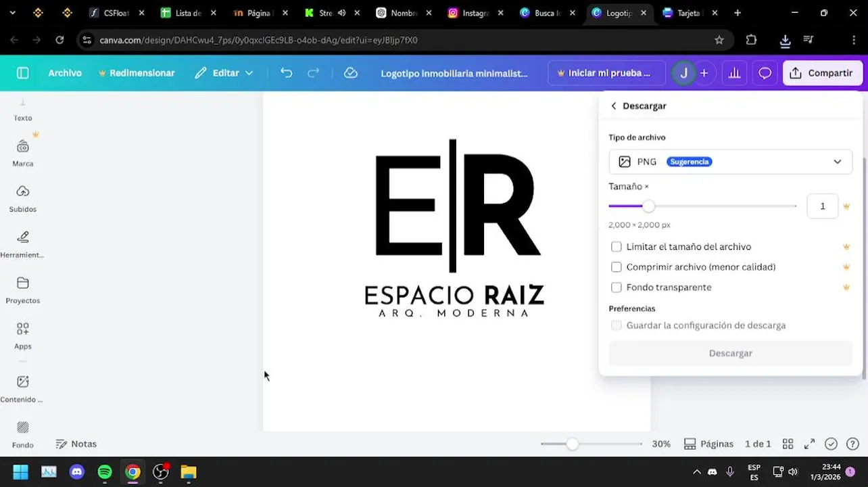Open Discord from the taskbar

click(x=77, y=472)
